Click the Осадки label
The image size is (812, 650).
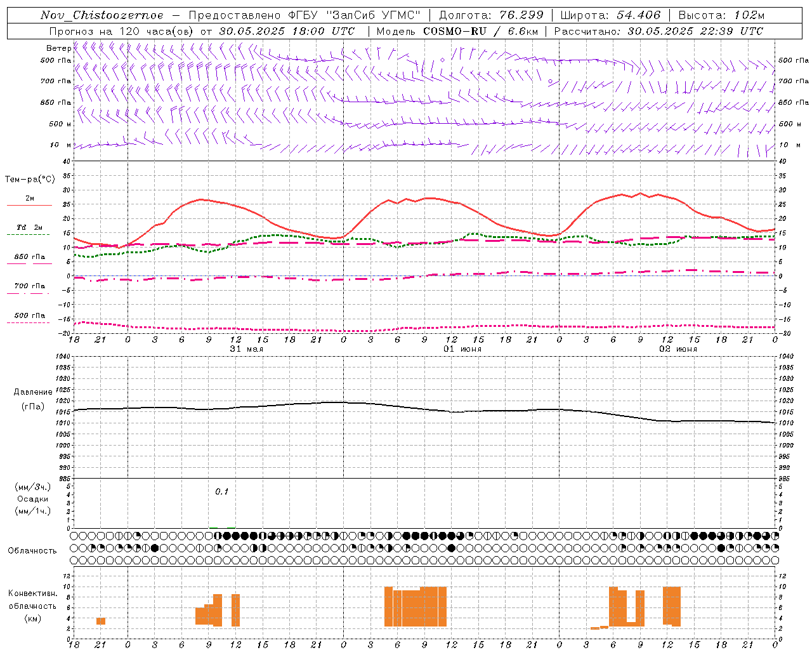click(x=33, y=499)
